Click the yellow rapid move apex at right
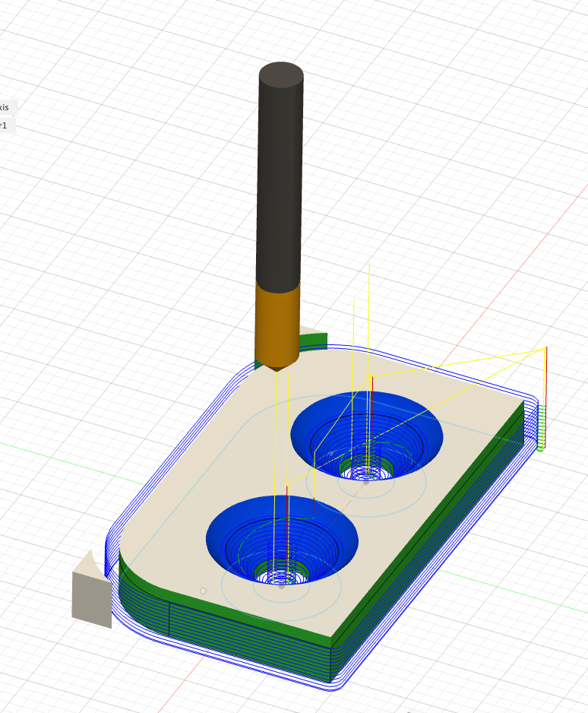The image size is (588, 713). (x=546, y=349)
